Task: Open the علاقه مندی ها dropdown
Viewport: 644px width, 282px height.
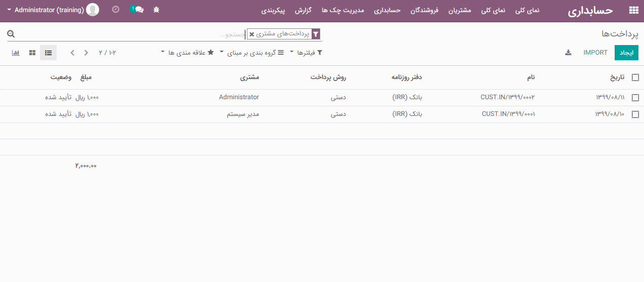Action: pyautogui.click(x=187, y=53)
